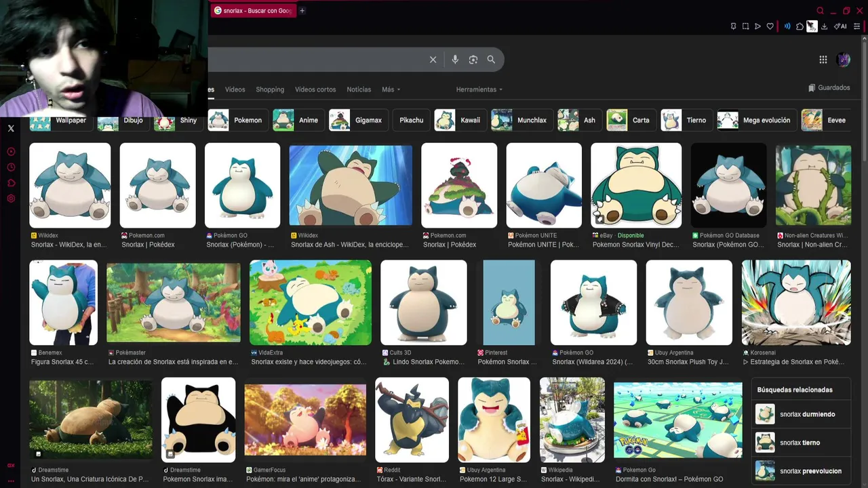Click the white extension icon in toolbar
This screenshot has width=868, height=488.
coord(812,26)
